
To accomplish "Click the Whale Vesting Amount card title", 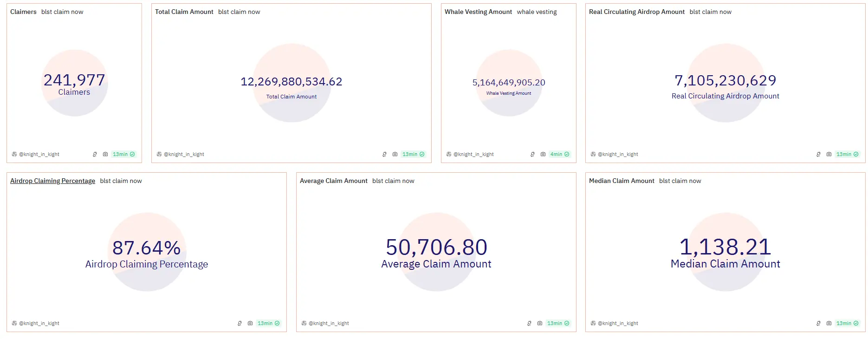I will [x=478, y=12].
